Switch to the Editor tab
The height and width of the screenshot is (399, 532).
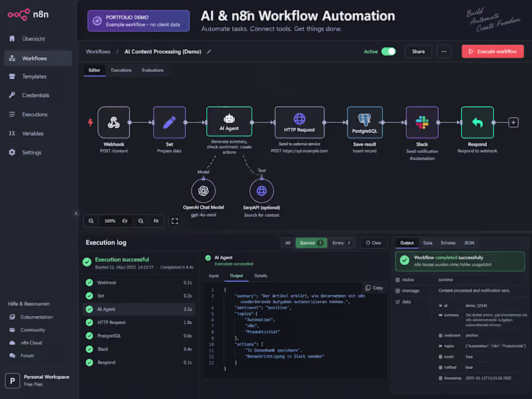coord(94,70)
